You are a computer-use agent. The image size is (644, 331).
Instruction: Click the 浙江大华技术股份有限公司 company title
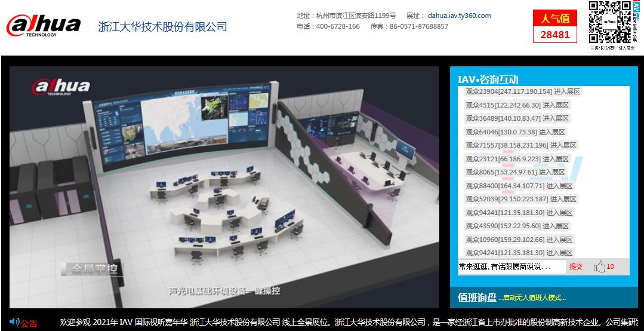(162, 27)
